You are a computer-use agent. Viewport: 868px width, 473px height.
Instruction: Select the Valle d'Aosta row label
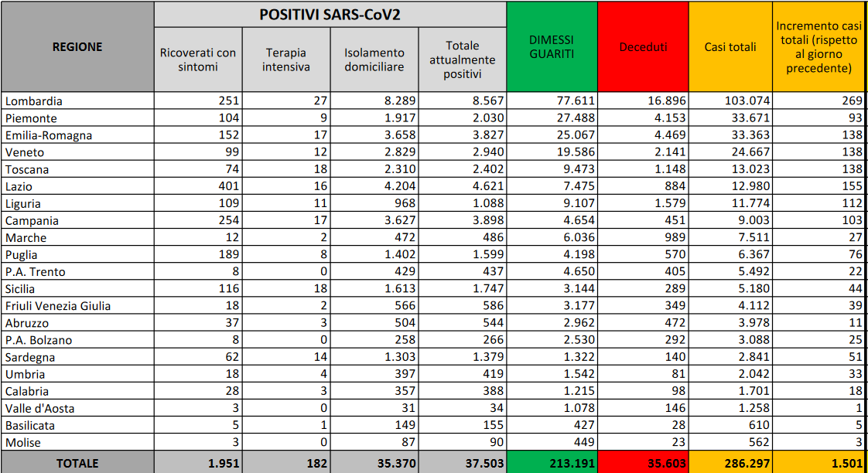tap(40, 408)
